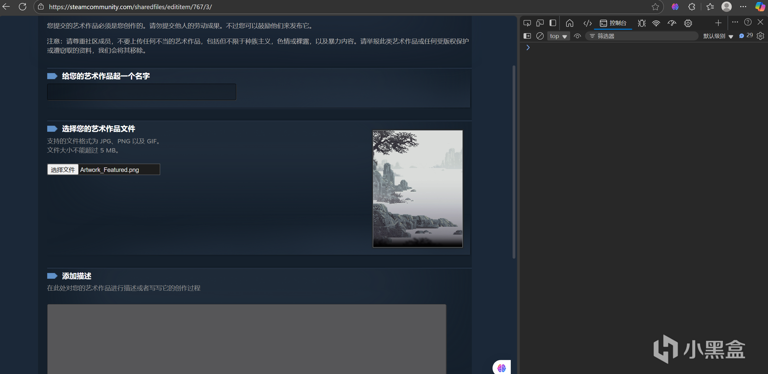
Task: Click the lock icon in the address bar
Action: pyautogui.click(x=41, y=7)
